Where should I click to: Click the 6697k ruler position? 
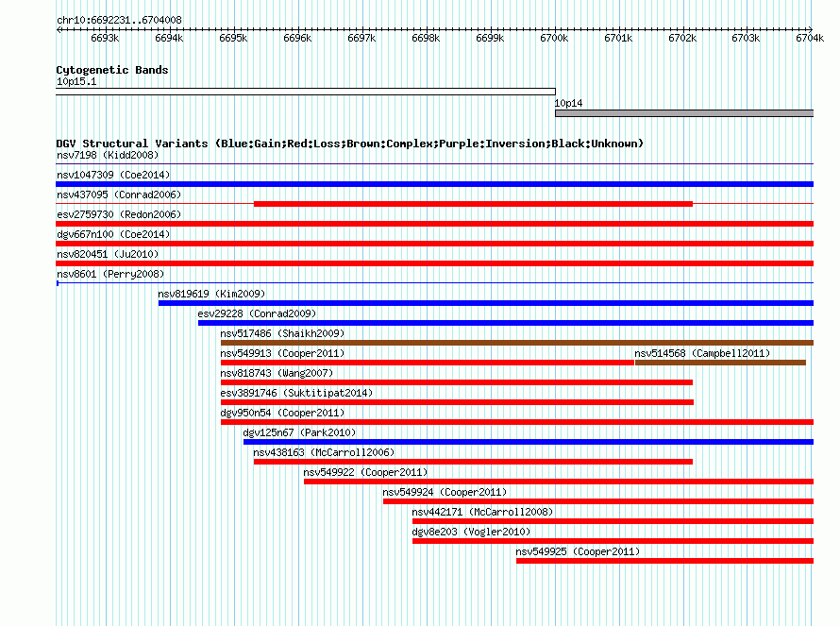tap(361, 38)
